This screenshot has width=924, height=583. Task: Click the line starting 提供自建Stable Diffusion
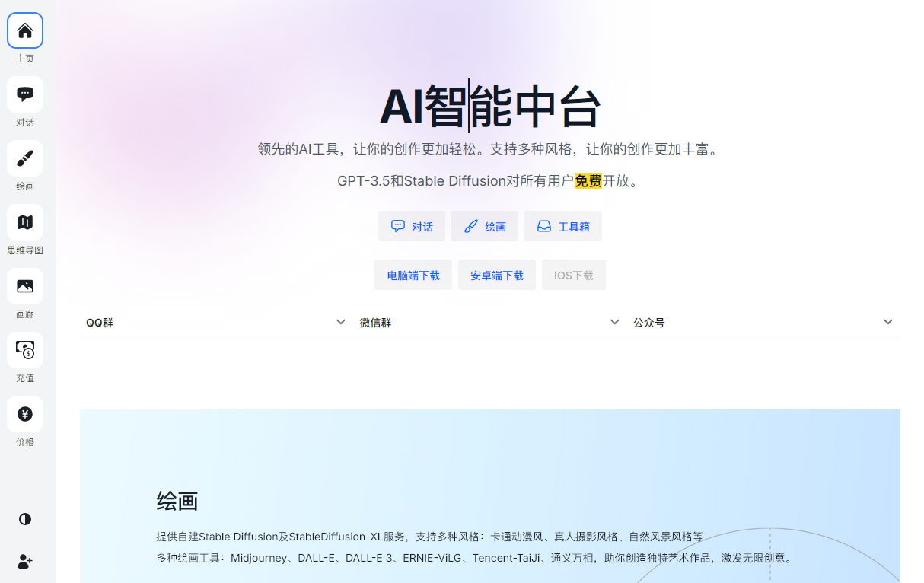[x=430, y=537]
